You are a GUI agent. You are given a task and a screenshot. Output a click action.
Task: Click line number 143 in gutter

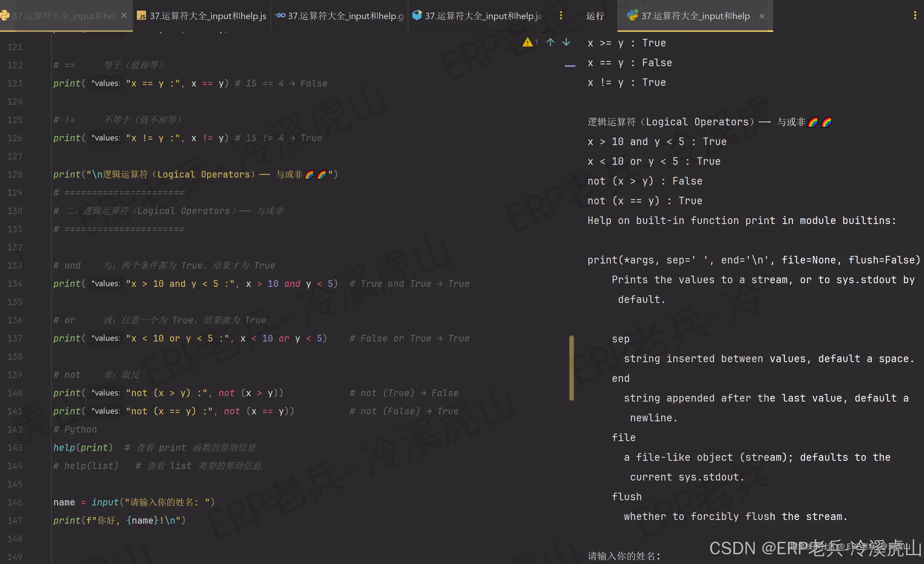tap(15, 448)
